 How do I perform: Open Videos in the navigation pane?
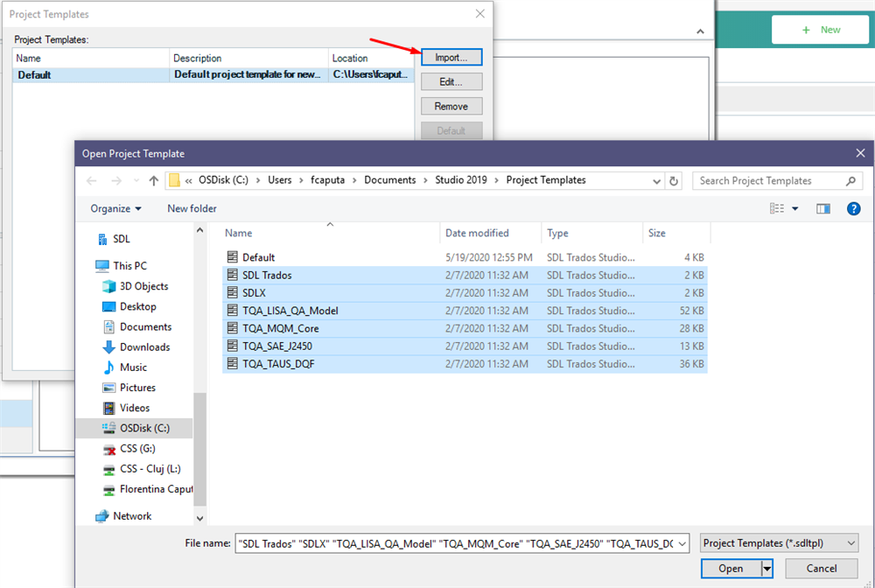pyautogui.click(x=127, y=408)
